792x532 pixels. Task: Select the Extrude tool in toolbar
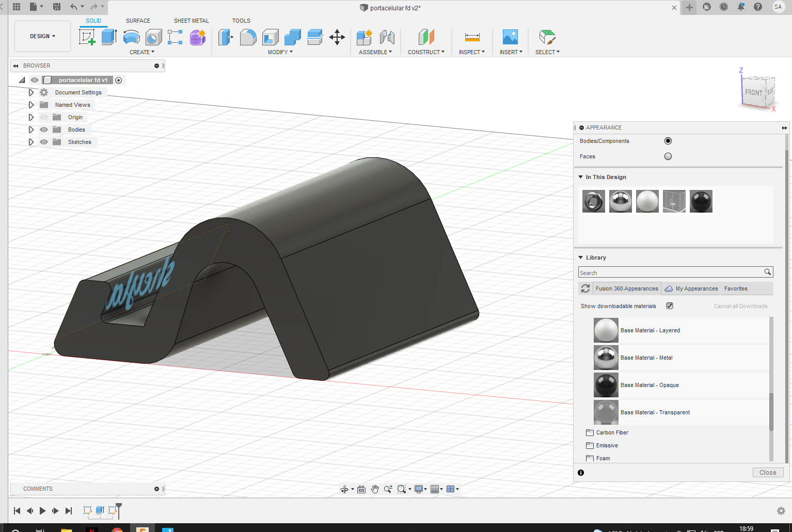pyautogui.click(x=109, y=37)
